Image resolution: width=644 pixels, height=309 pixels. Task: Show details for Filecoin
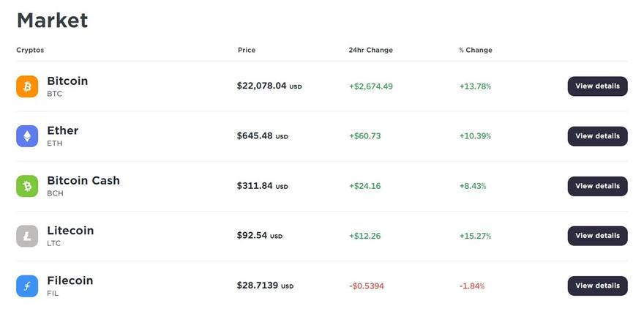pos(597,286)
